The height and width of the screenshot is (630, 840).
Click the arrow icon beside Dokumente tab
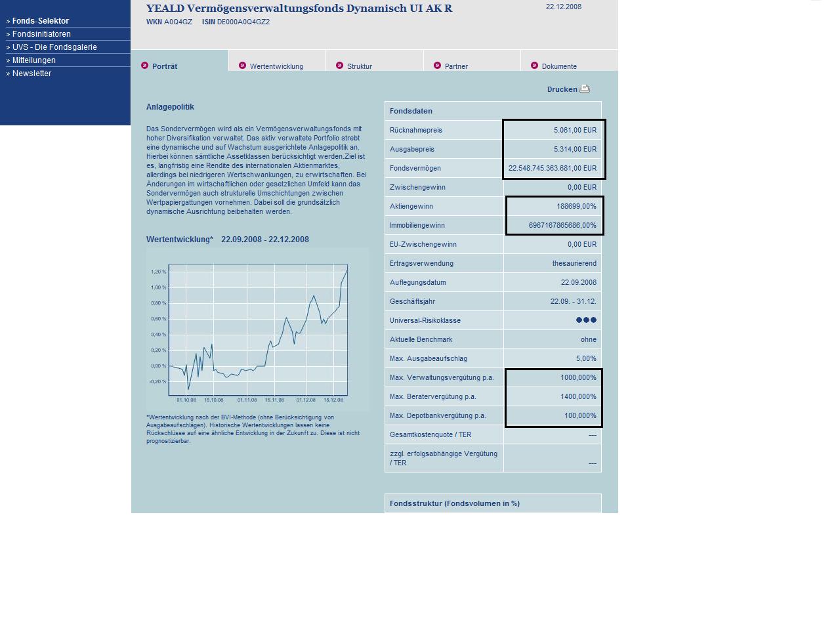pos(534,65)
